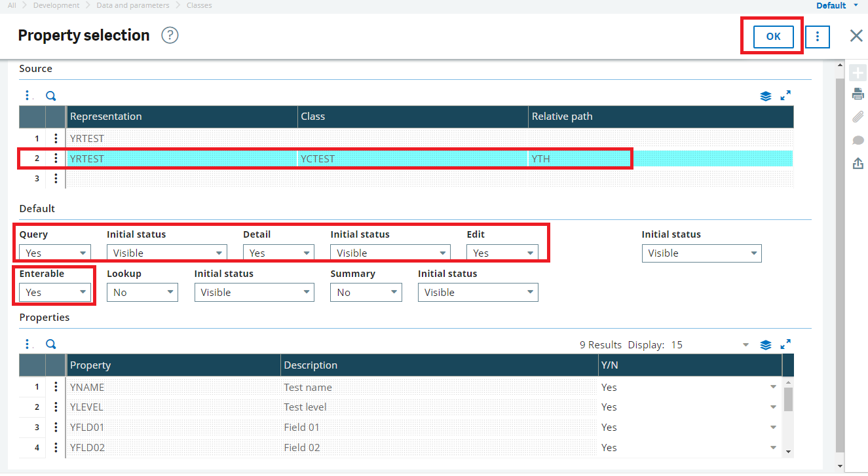The image size is (868, 476).
Task: Open the search icon above the Source grid
Action: [x=50, y=95]
